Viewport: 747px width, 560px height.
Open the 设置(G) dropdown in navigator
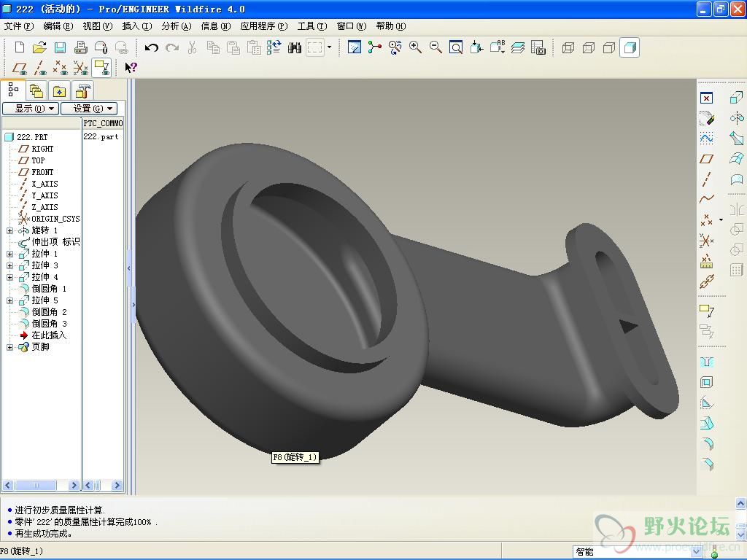pos(89,109)
